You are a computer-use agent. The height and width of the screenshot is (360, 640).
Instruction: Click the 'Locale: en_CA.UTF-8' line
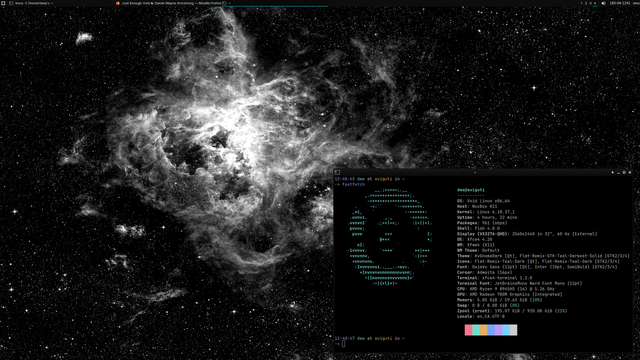[x=481, y=316]
